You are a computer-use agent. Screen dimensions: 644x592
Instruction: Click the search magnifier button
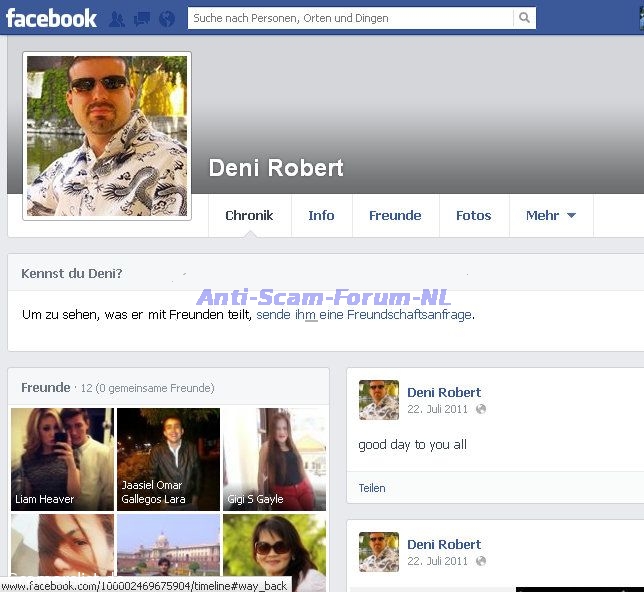point(524,18)
